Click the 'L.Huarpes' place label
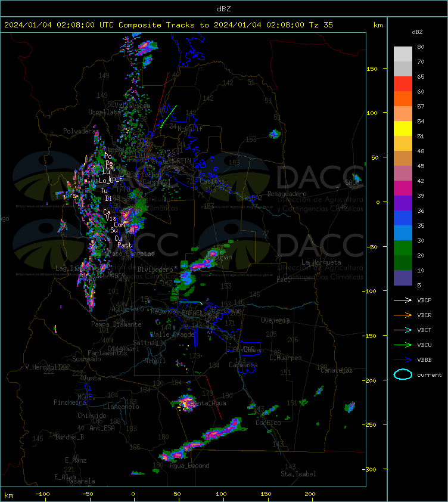The height and width of the screenshot is (502, 448). pyautogui.click(x=285, y=358)
